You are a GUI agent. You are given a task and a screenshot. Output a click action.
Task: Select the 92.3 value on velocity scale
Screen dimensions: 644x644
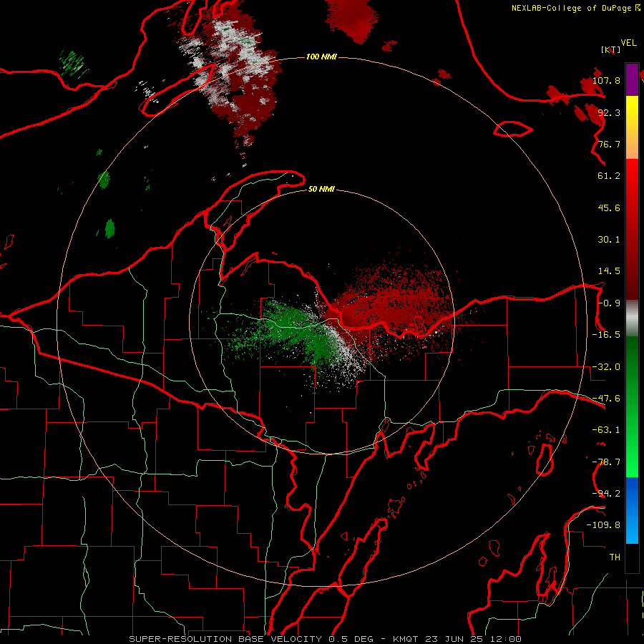click(609, 112)
